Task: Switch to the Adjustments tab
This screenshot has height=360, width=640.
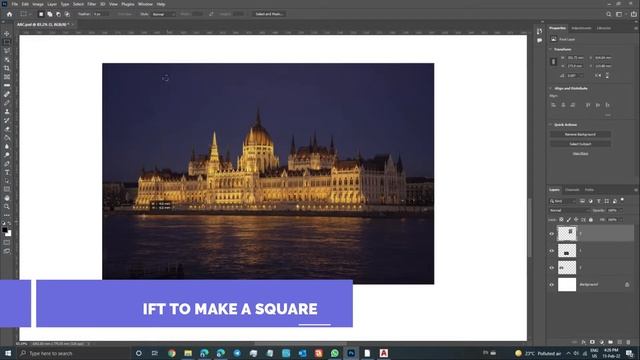Action: 581,28
